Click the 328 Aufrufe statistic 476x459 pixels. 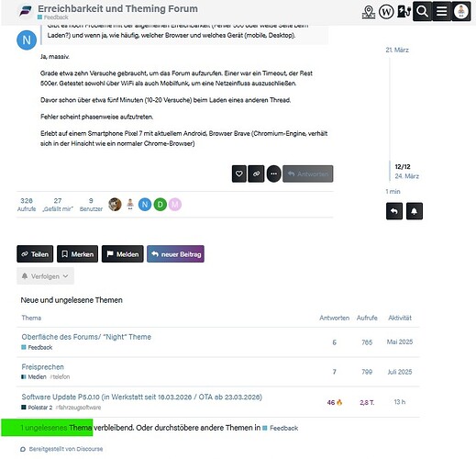point(27,205)
